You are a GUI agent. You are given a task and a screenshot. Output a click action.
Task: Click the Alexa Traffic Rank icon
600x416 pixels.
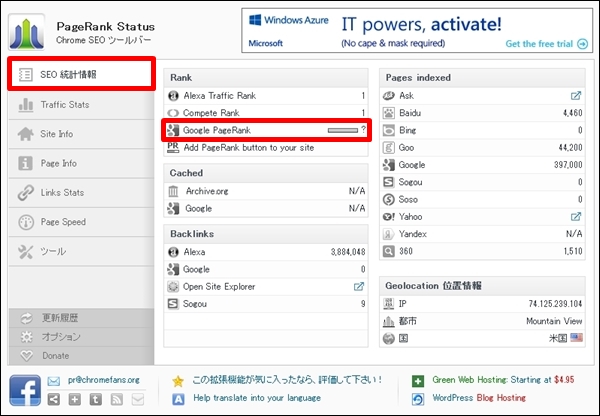point(173,96)
